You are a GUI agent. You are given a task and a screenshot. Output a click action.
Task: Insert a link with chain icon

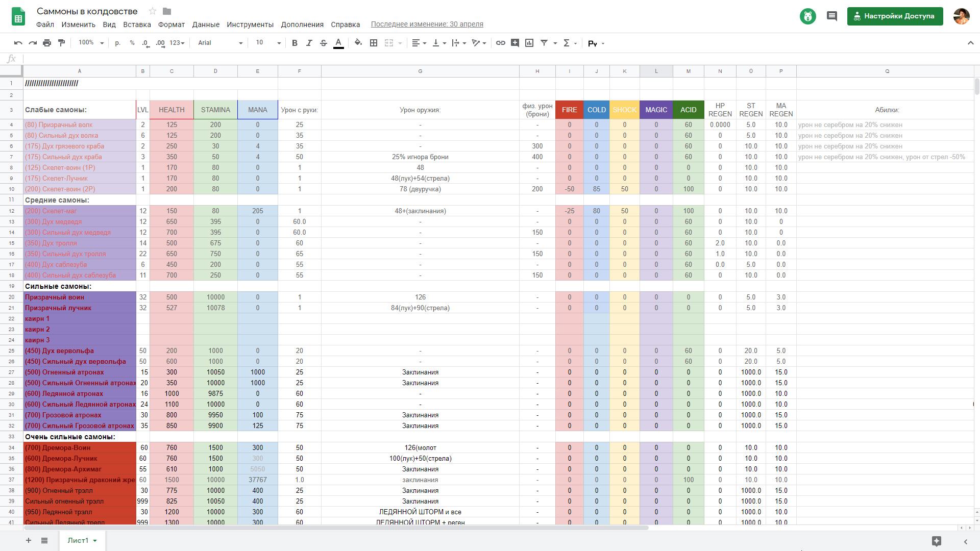501,43
